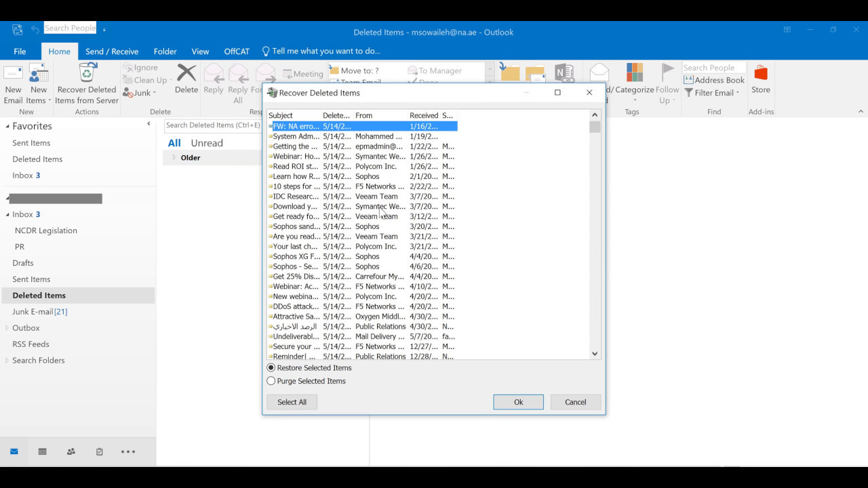Click the Reply icon in ribbon
This screenshot has width=868, height=488.
point(214,73)
